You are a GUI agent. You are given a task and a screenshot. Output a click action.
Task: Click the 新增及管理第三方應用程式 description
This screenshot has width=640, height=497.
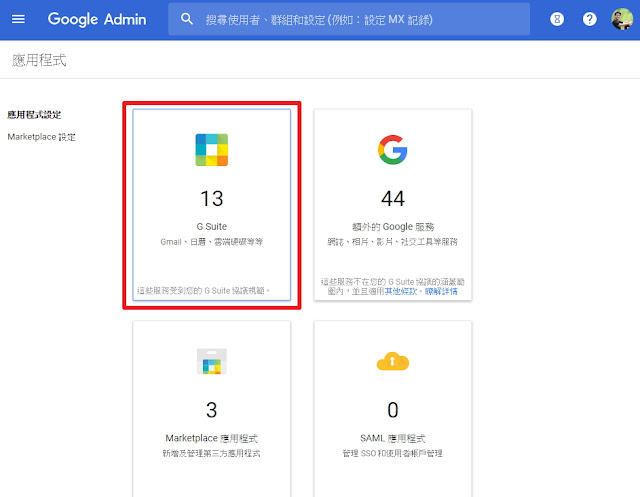click(211, 453)
